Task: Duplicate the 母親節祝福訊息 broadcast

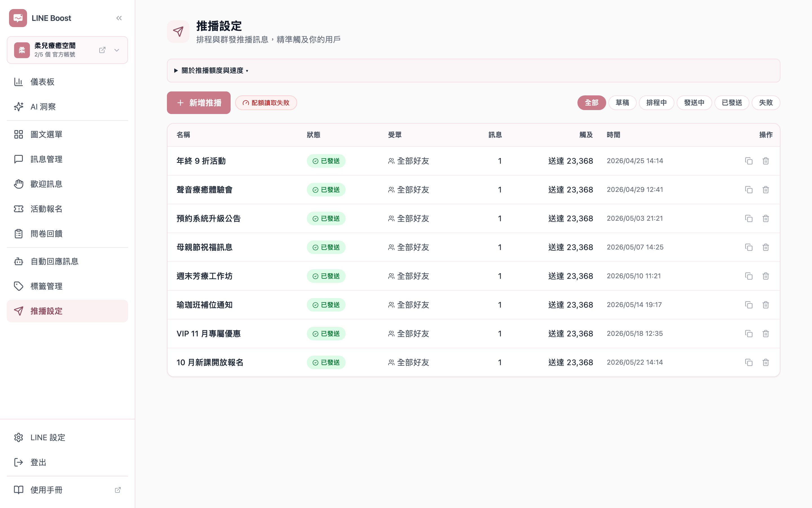Action: click(x=749, y=247)
